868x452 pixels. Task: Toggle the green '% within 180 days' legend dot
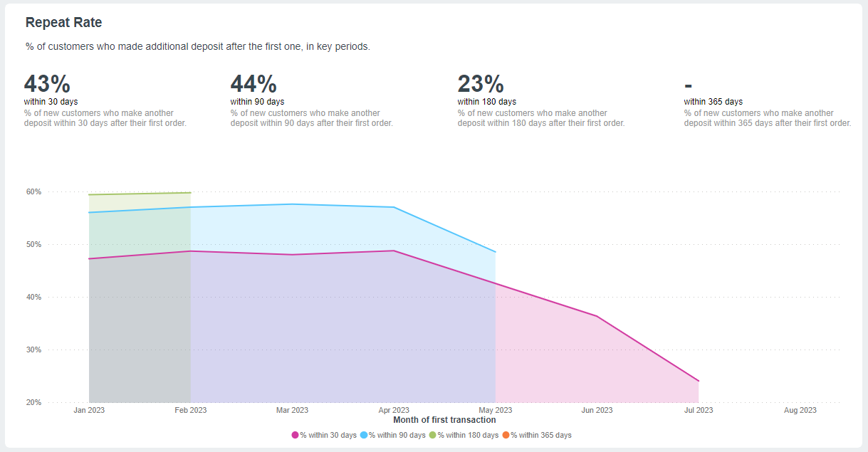click(x=433, y=435)
